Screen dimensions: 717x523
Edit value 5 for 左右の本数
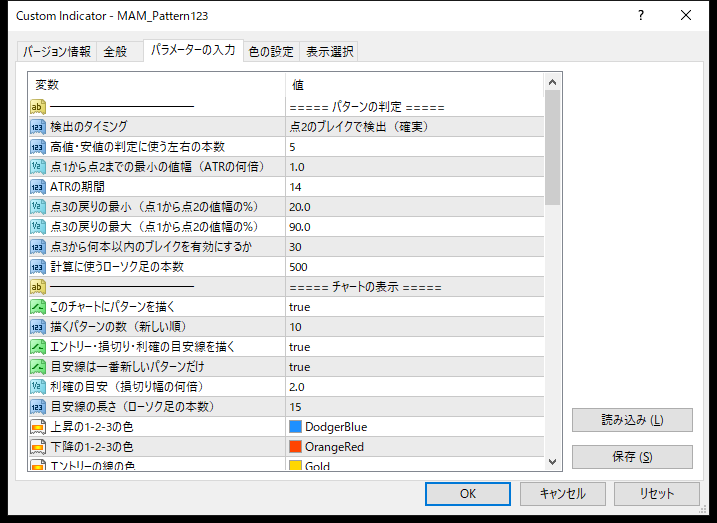415,147
